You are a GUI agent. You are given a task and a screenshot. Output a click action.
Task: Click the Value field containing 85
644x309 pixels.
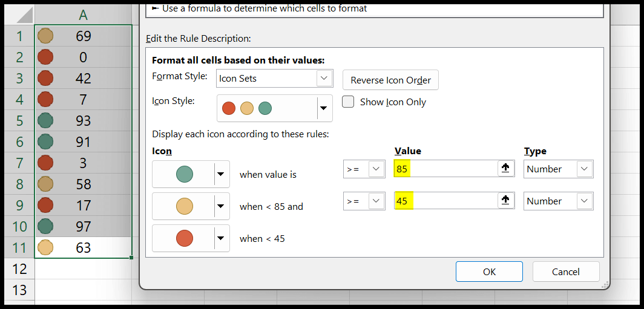point(445,169)
